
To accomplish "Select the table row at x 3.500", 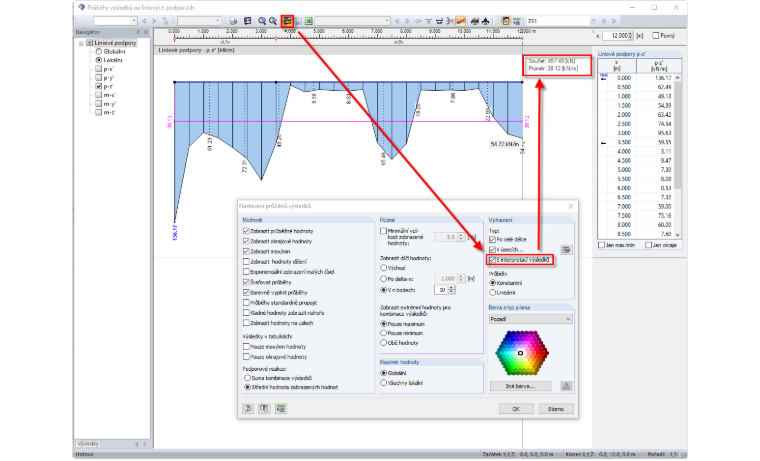I will click(x=636, y=143).
